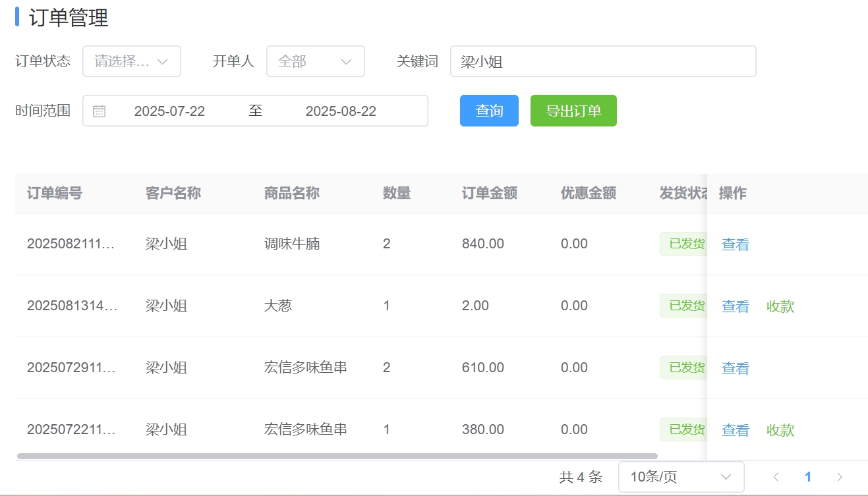View the 380.00 order details
The image size is (868, 496).
coord(735,430)
